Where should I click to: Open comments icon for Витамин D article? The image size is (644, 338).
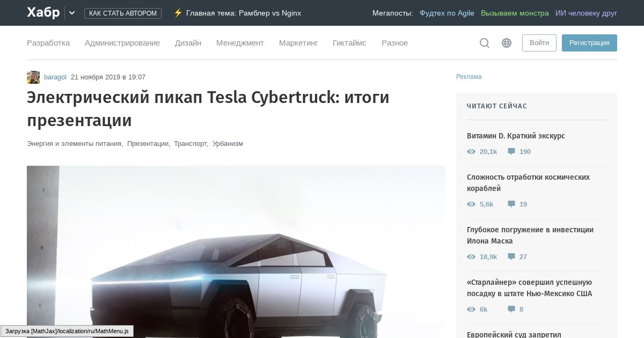pyautogui.click(x=511, y=152)
